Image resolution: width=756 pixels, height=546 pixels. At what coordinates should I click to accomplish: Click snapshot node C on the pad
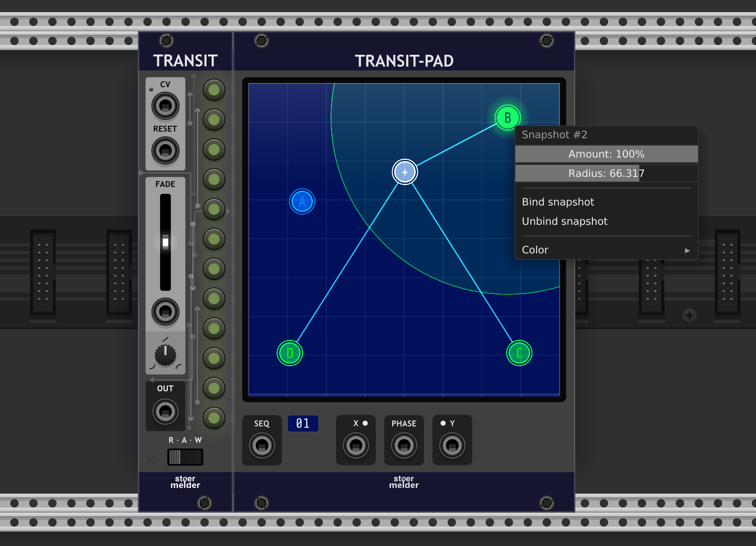pyautogui.click(x=519, y=353)
